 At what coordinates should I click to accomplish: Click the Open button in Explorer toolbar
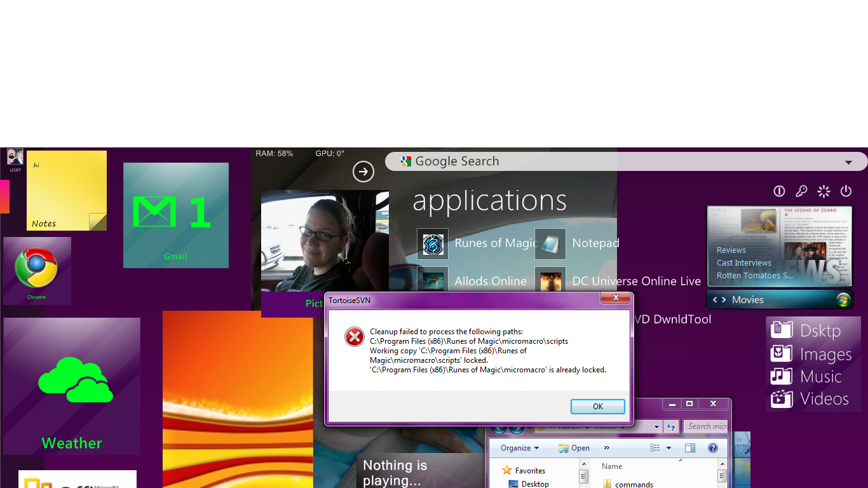tap(574, 448)
